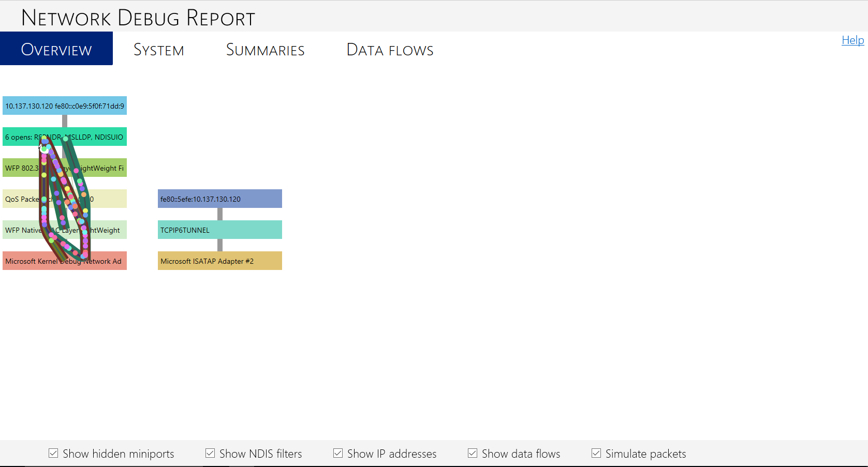Open the Help link
The image size is (868, 467).
click(852, 40)
